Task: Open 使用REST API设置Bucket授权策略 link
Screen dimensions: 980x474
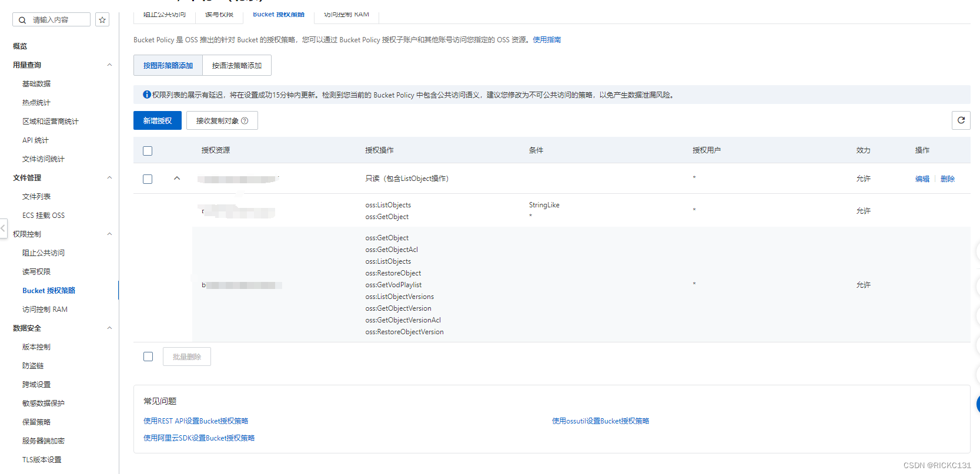Action: coord(196,421)
